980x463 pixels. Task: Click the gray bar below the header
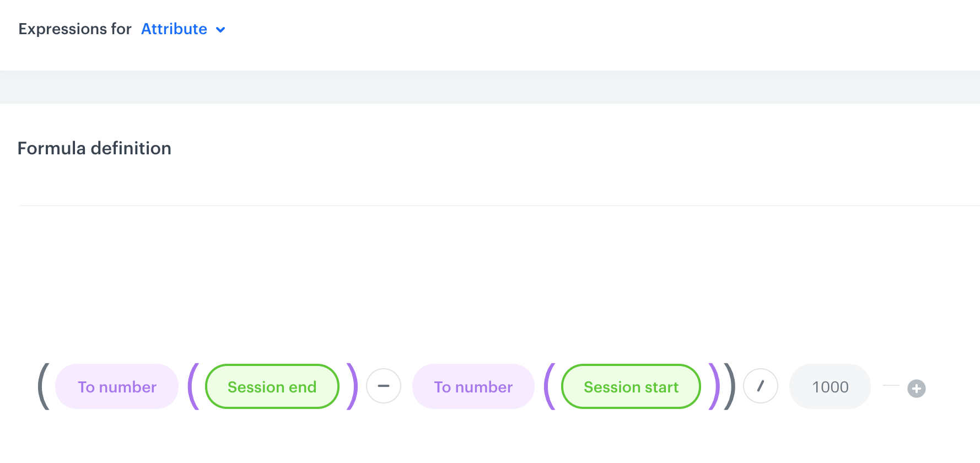489,87
